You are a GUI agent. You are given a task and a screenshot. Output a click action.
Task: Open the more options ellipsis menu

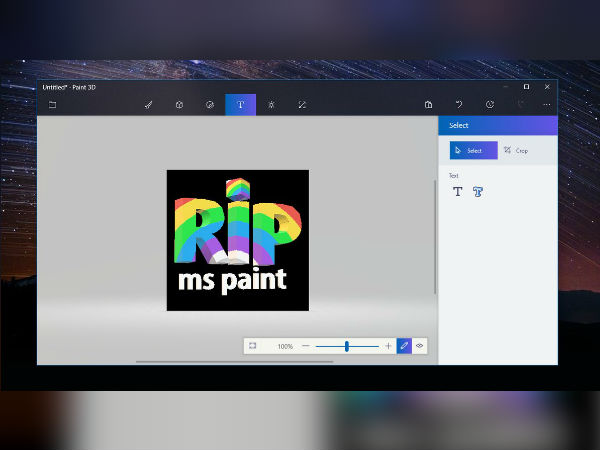click(547, 104)
